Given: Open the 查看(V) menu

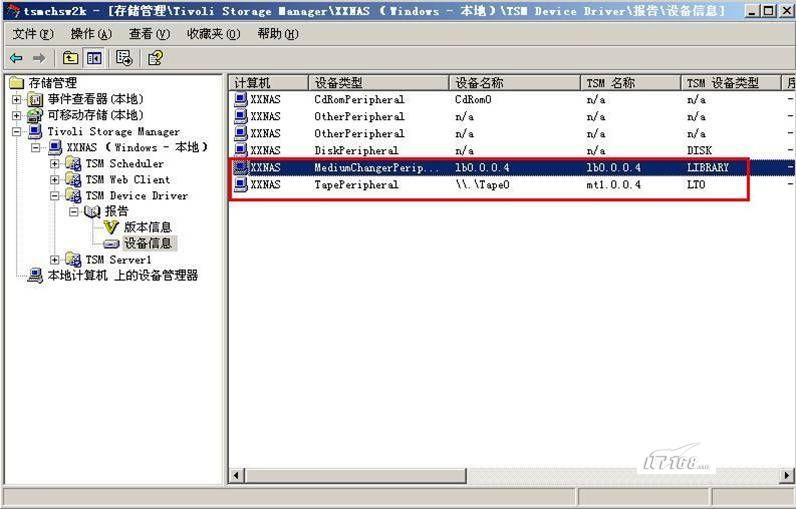Looking at the screenshot, I should pyautogui.click(x=149, y=34).
